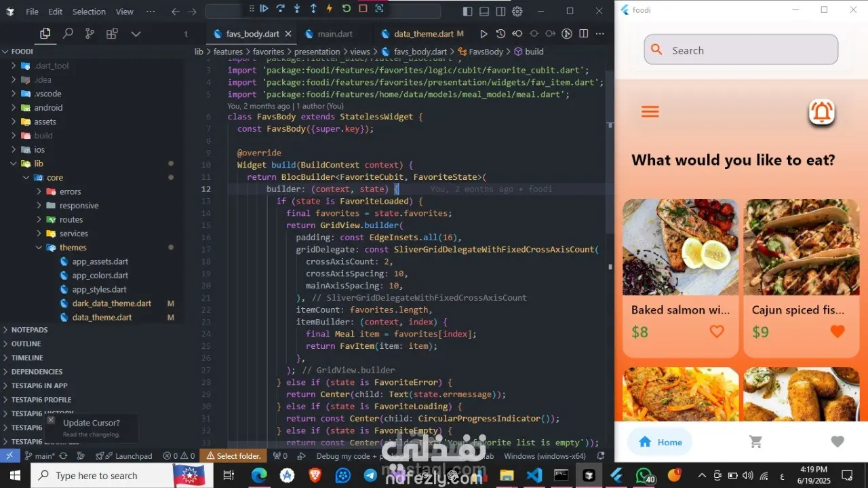Toggle the primary side bar
868x488 pixels.
click(468, 12)
